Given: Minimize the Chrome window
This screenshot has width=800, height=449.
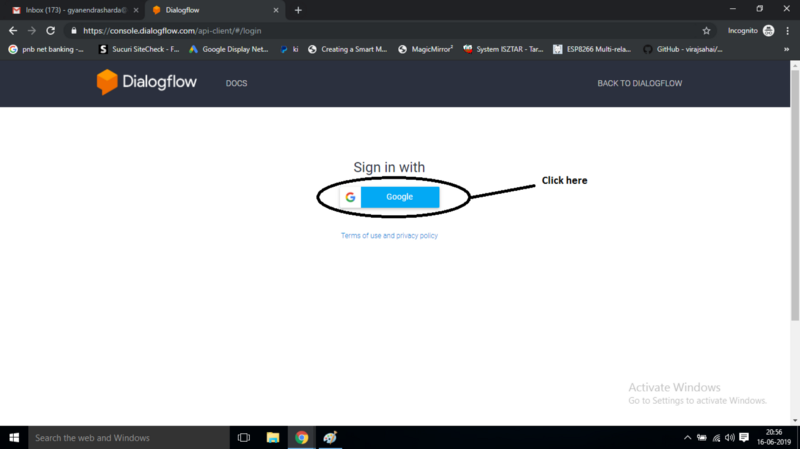Looking at the screenshot, I should 733,9.
